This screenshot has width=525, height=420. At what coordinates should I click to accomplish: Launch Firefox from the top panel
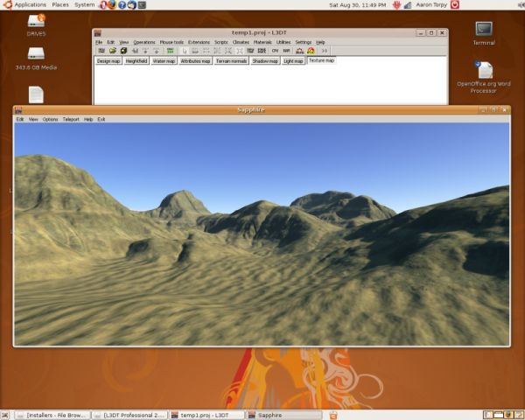111,4
